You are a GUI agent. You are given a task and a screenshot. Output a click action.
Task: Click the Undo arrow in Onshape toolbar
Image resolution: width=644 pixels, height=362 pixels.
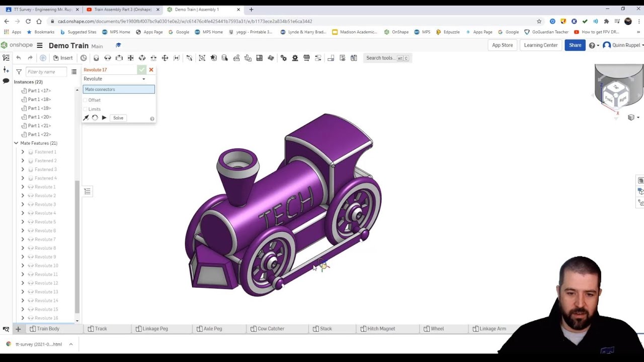click(x=19, y=58)
